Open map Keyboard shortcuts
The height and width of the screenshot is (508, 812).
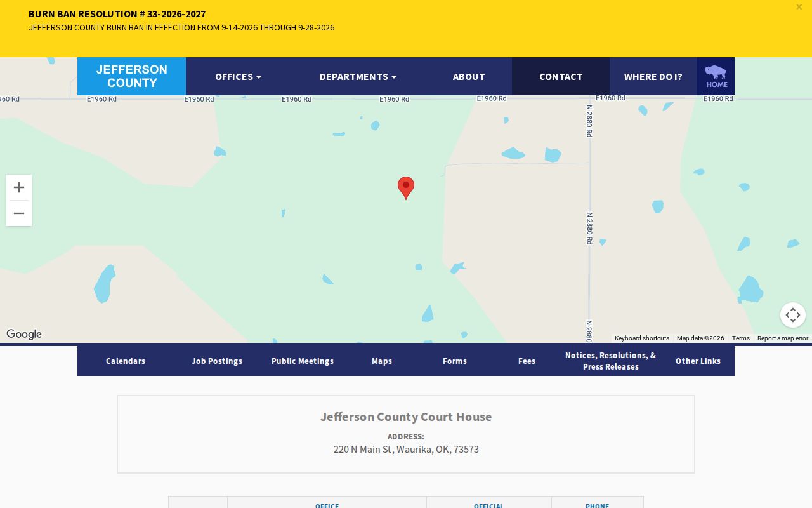point(642,338)
